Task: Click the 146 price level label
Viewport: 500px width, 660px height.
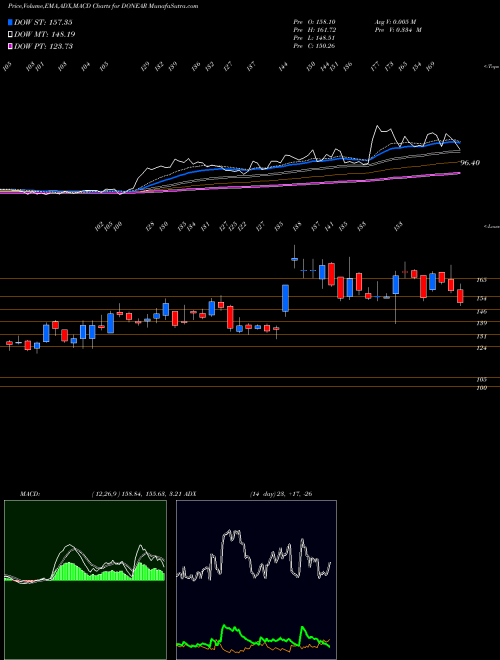Action: click(x=482, y=311)
